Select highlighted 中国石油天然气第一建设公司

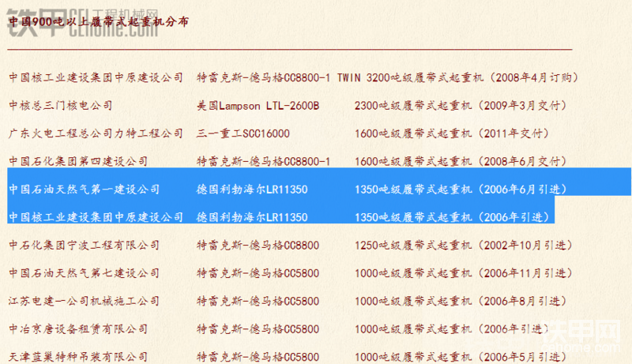[x=85, y=190]
